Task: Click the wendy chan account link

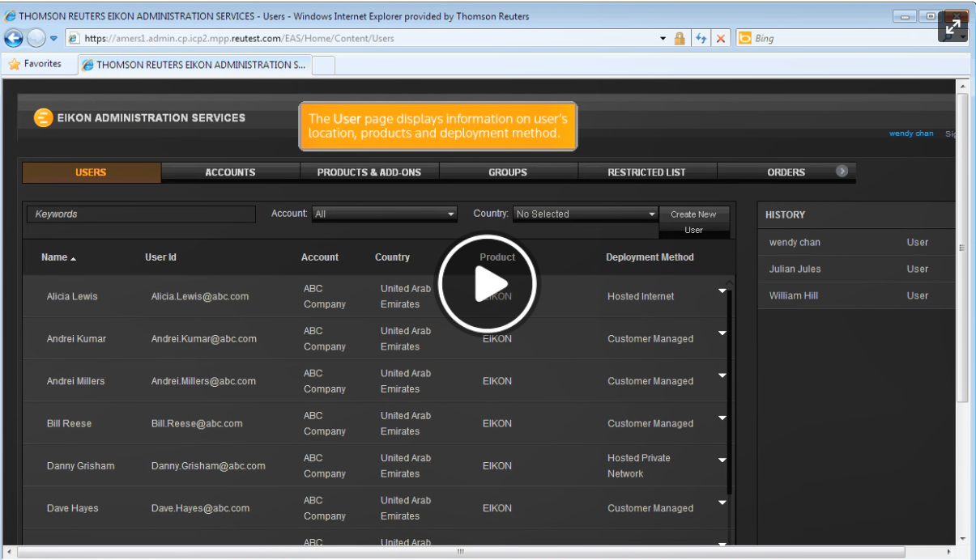Action: [x=911, y=134]
